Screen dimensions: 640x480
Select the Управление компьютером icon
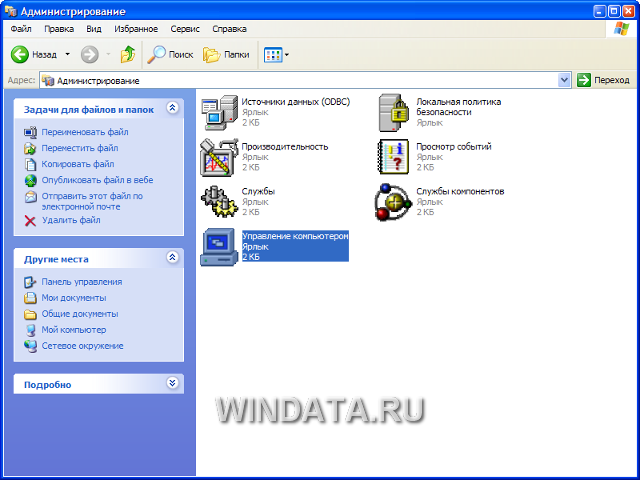219,247
